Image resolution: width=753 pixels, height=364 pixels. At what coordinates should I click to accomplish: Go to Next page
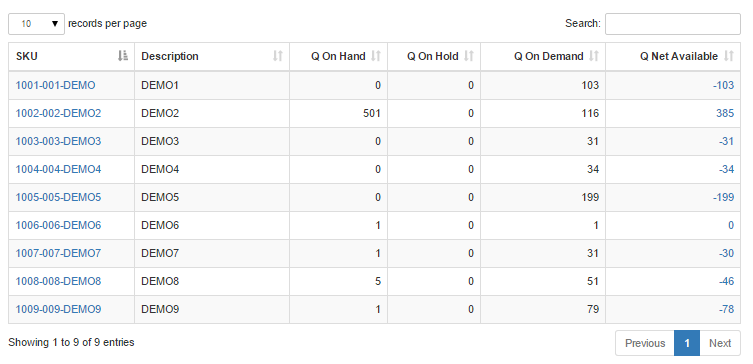[x=720, y=343]
